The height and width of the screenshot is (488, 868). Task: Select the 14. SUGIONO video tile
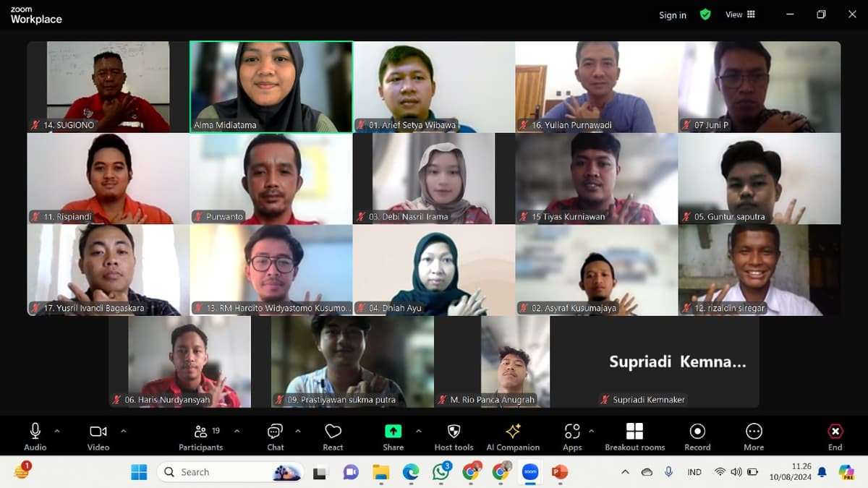(x=109, y=87)
